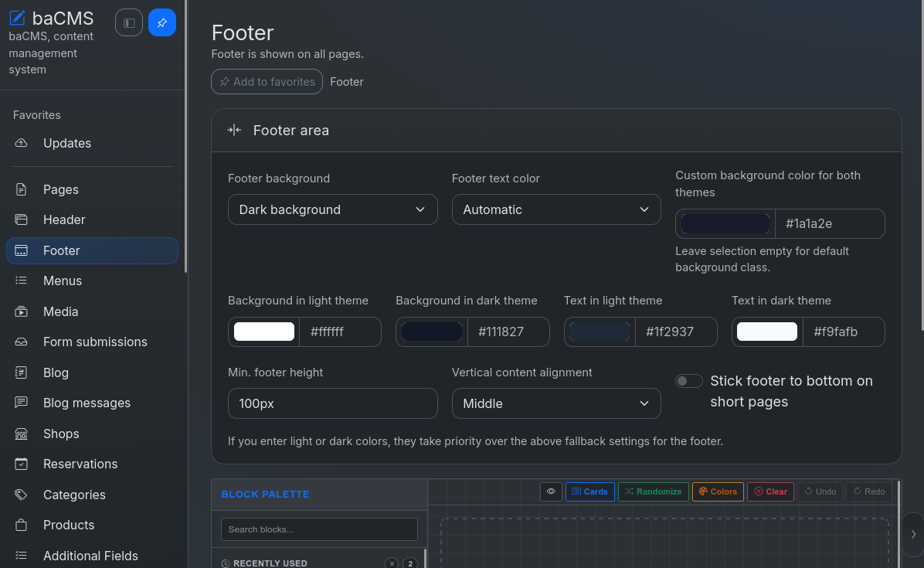Click the blue pin sidebar button

pyautogui.click(x=162, y=23)
